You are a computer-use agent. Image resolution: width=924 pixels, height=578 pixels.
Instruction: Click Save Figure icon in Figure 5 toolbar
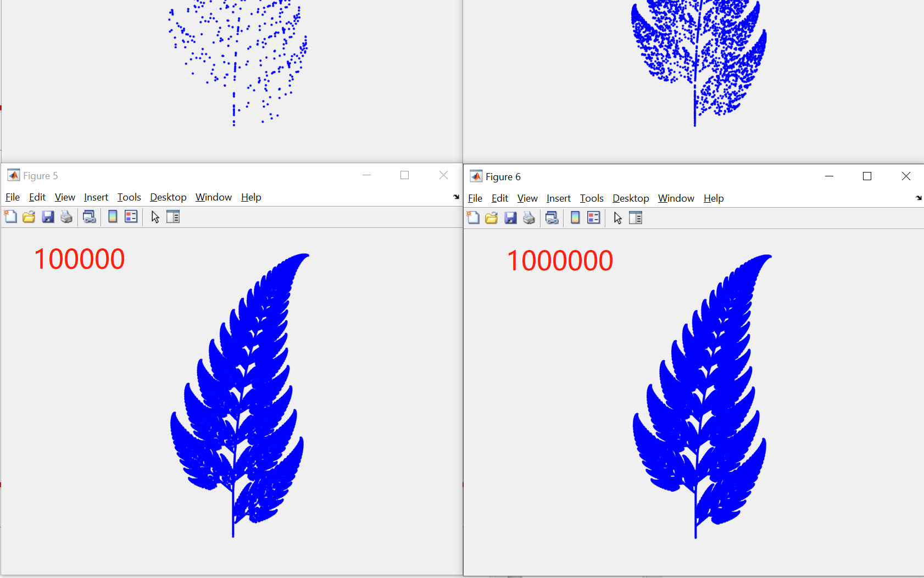click(x=48, y=216)
